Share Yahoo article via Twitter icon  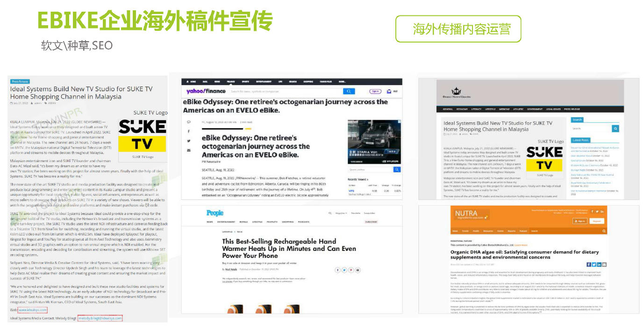coord(189,141)
